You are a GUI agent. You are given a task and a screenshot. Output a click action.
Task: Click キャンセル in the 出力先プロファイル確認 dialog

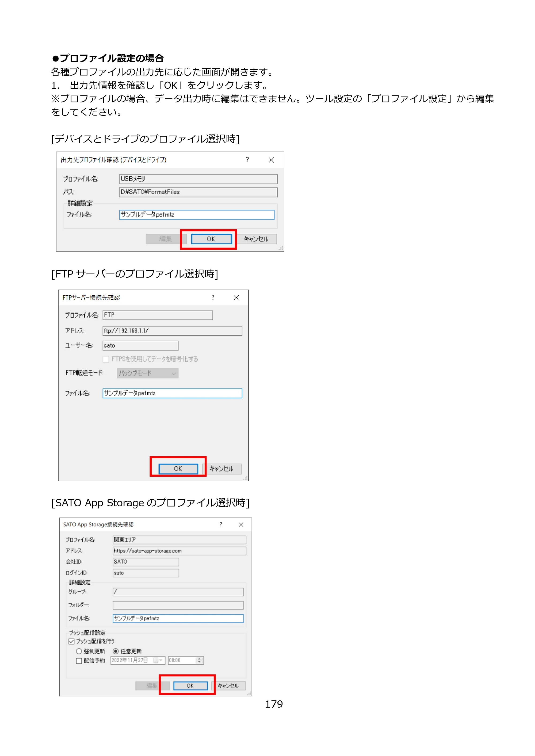(256, 239)
